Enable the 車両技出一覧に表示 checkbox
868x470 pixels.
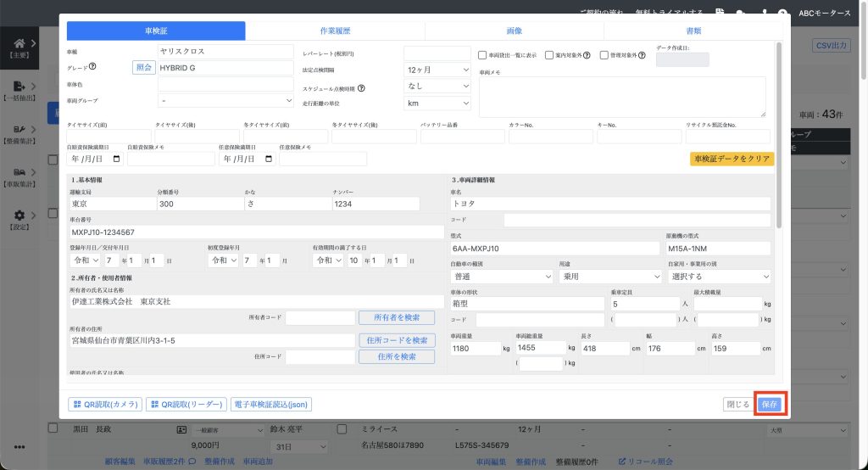tap(482, 56)
